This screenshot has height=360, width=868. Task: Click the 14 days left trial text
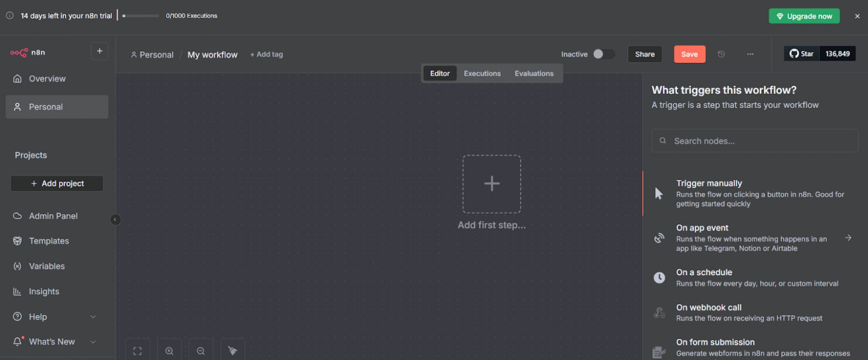click(66, 16)
